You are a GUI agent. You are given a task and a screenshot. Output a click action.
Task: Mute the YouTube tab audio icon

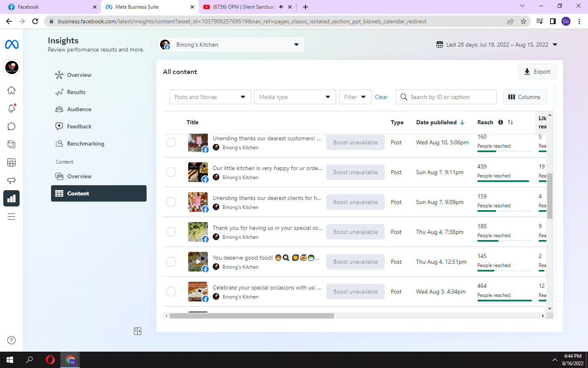coord(281,7)
